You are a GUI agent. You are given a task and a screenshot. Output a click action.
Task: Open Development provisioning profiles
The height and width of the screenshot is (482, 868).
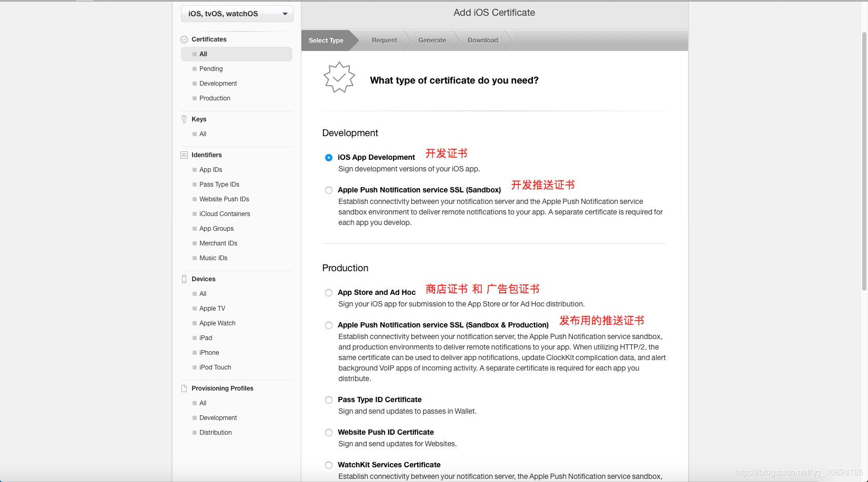(218, 418)
